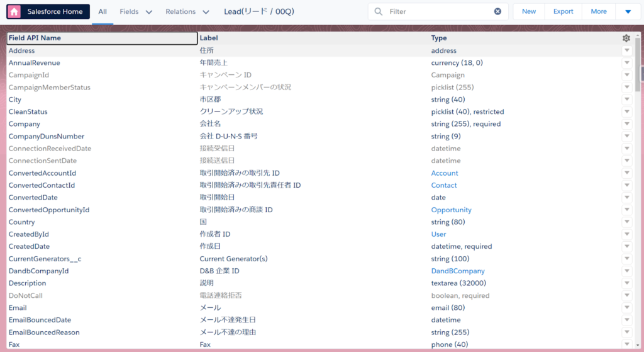Click 'textarea (32000)' type cell
644x352 pixels.
coord(458,283)
